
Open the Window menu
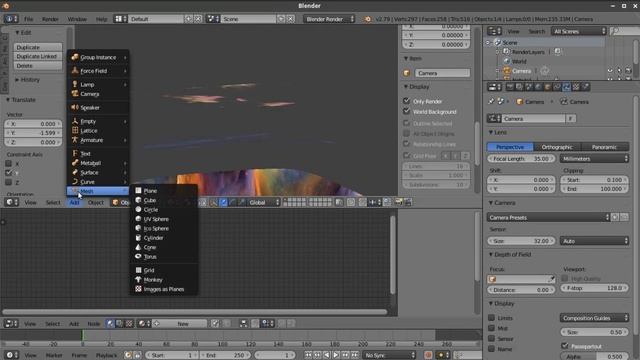77,19
